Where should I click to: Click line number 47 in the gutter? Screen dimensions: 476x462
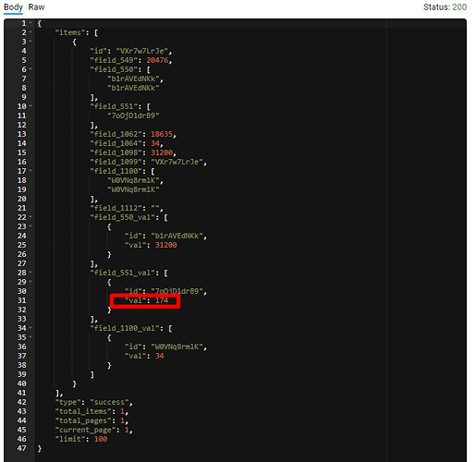(21, 448)
